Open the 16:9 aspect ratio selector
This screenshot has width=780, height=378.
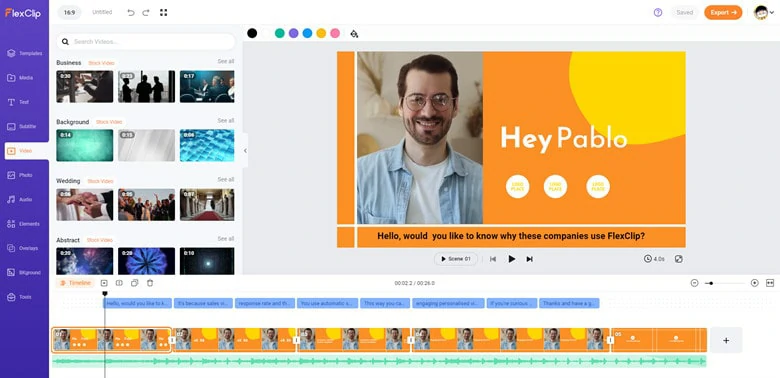(x=69, y=12)
